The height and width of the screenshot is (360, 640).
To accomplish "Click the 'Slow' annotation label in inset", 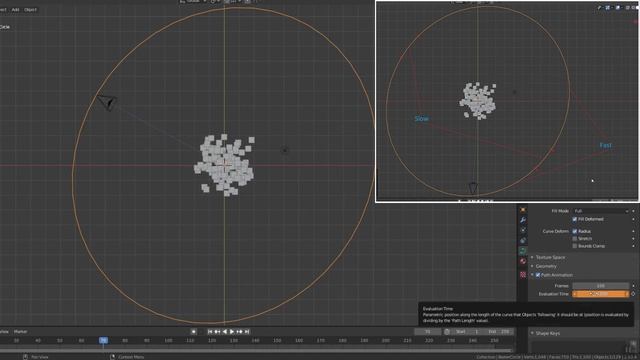I will pos(422,119).
